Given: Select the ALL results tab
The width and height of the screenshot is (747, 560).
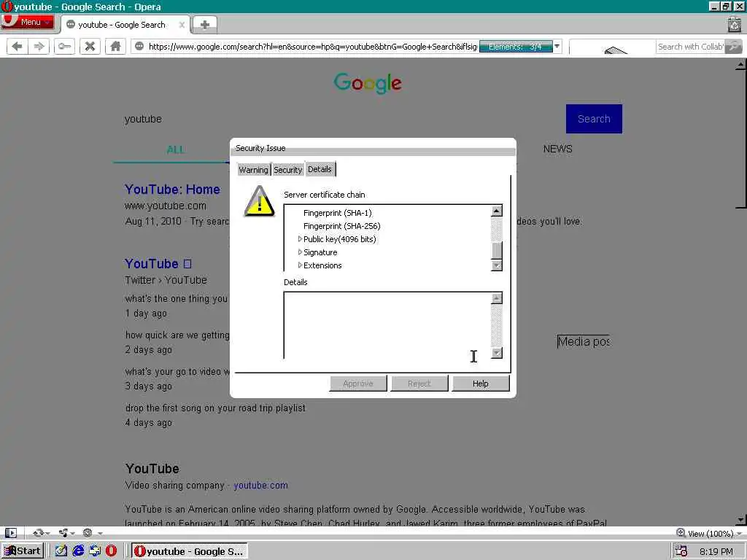Looking at the screenshot, I should [175, 149].
